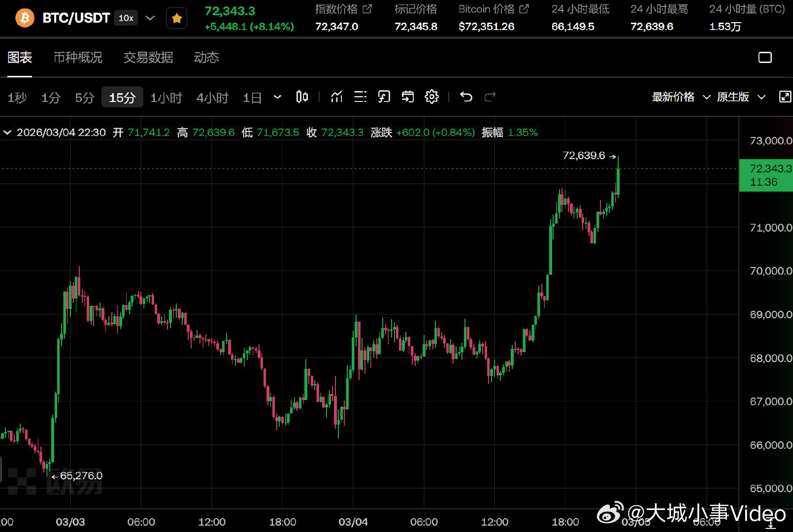Select the candlestick chart style icon
This screenshot has height=532, width=793.
click(302, 97)
